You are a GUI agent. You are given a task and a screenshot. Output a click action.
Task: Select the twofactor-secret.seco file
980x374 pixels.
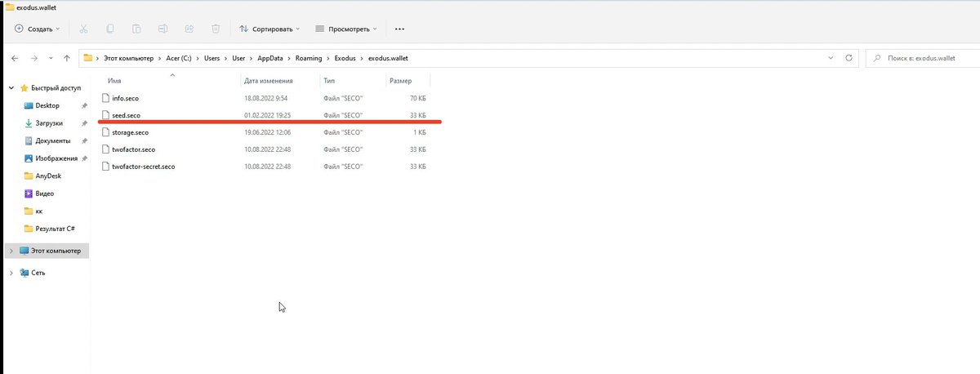click(x=144, y=167)
